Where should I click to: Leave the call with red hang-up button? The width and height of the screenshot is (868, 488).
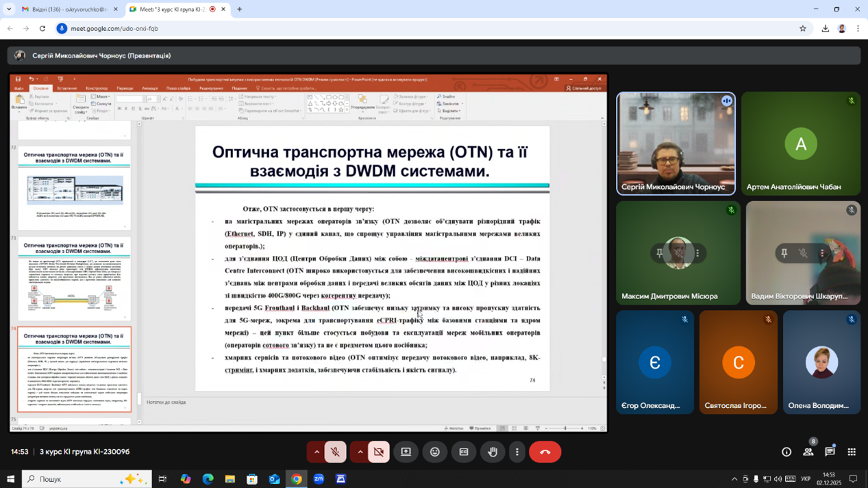(545, 452)
